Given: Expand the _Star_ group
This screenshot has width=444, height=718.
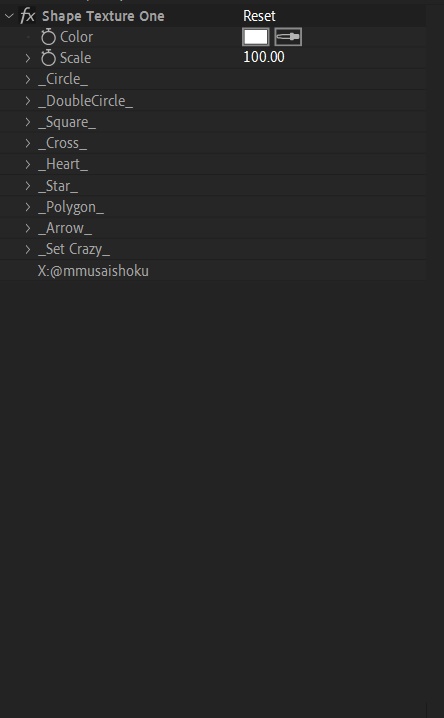Looking at the screenshot, I should pos(28,185).
